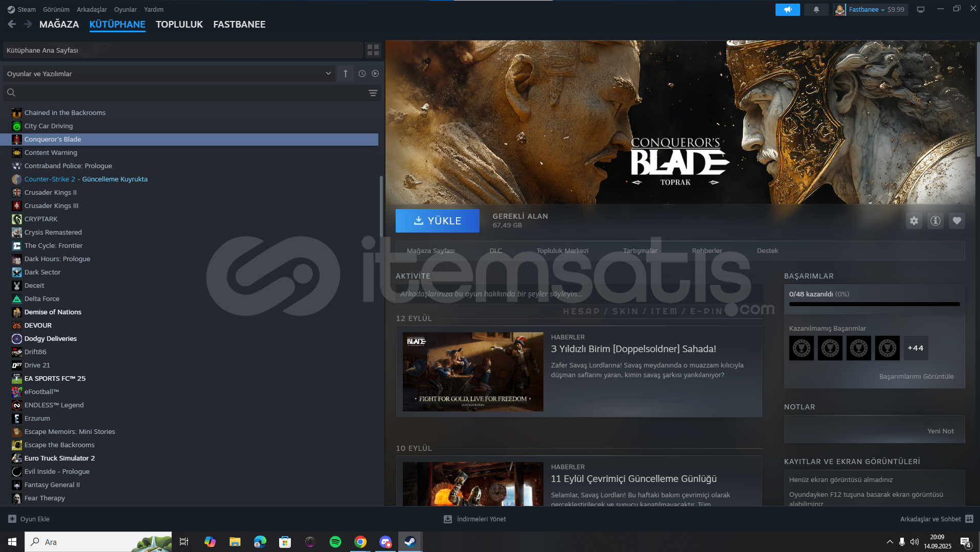Add game to favorites heart icon
The height and width of the screenshot is (552, 980).
click(x=957, y=221)
